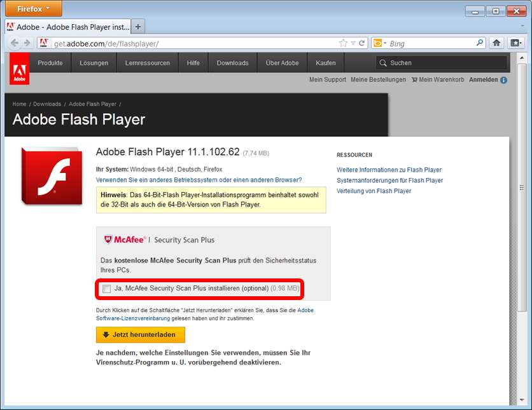Open link for another operating system or browser

pos(199,180)
